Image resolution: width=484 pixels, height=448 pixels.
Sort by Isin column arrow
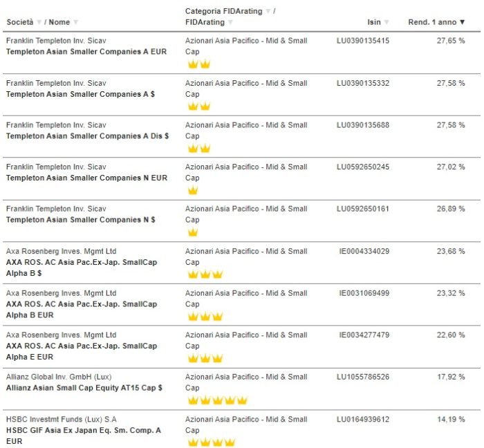[x=387, y=22]
